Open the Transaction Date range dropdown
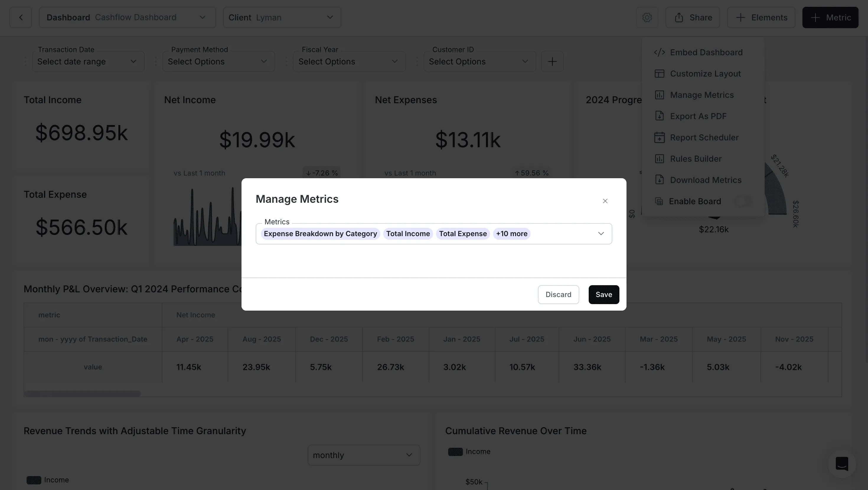Screen dimensions: 868x490 tap(88, 61)
